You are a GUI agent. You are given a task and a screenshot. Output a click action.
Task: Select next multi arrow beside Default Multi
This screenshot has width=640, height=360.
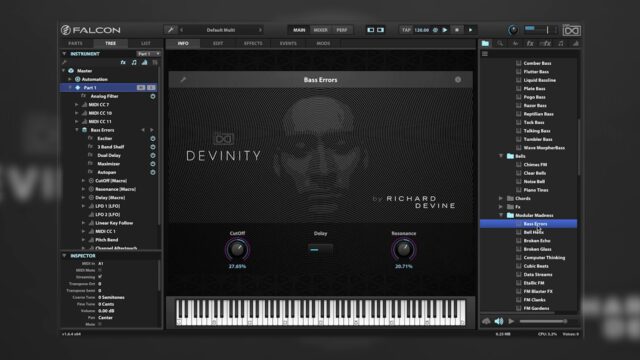pyautogui.click(x=260, y=30)
